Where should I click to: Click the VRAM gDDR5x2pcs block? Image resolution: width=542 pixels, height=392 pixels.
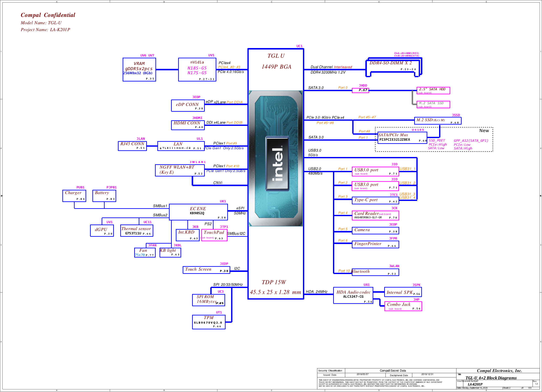pos(139,69)
